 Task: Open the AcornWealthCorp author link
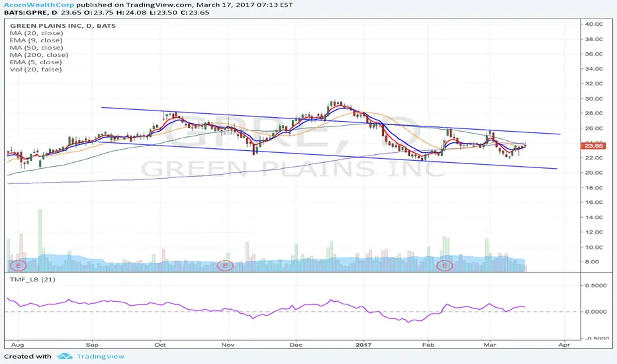(39, 5)
